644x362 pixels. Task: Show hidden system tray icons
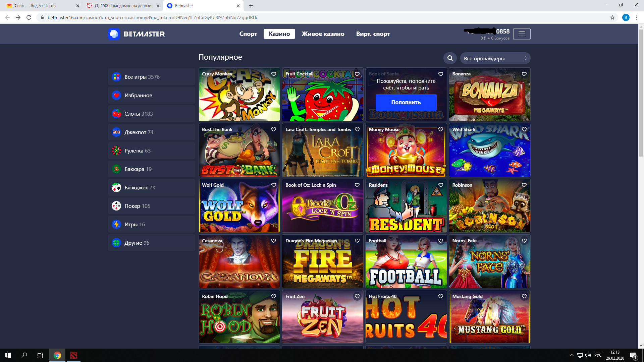[x=572, y=355]
